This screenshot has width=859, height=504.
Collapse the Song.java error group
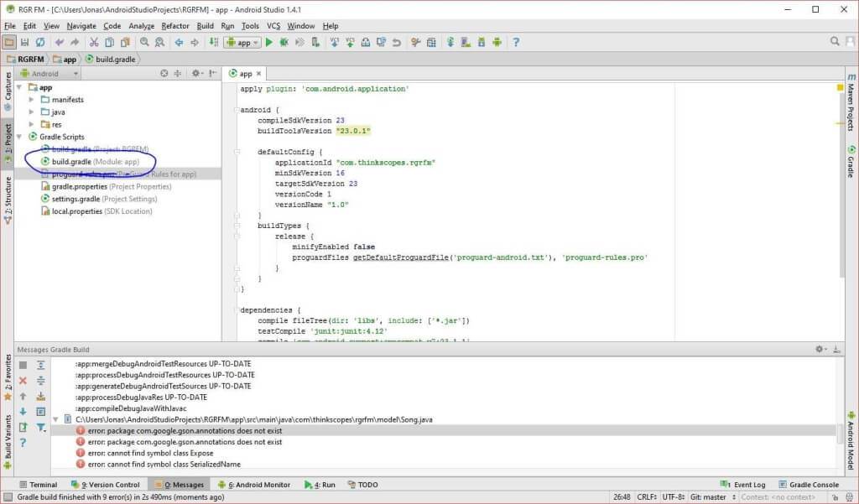tap(55, 419)
